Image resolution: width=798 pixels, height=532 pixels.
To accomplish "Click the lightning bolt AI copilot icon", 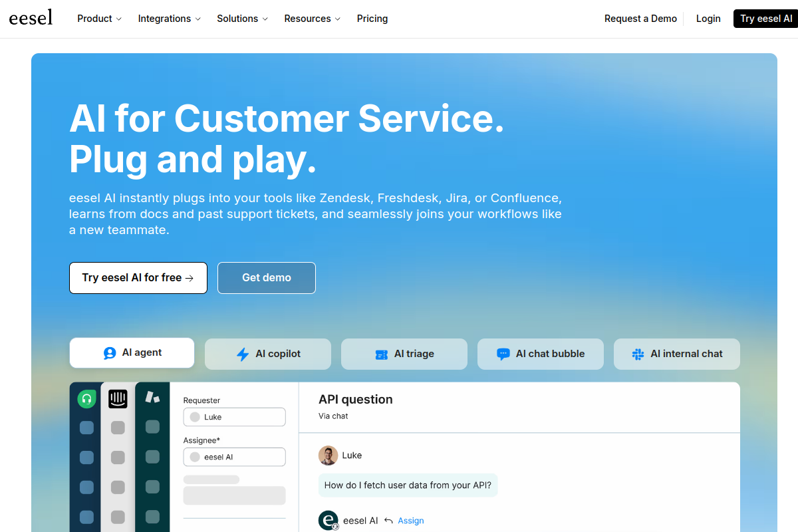I will point(243,354).
